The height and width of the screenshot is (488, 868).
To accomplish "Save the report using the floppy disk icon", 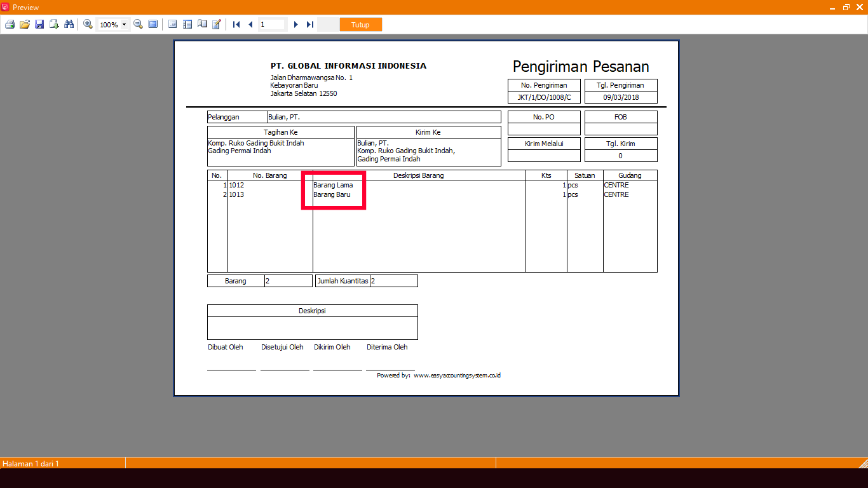I will click(x=39, y=25).
